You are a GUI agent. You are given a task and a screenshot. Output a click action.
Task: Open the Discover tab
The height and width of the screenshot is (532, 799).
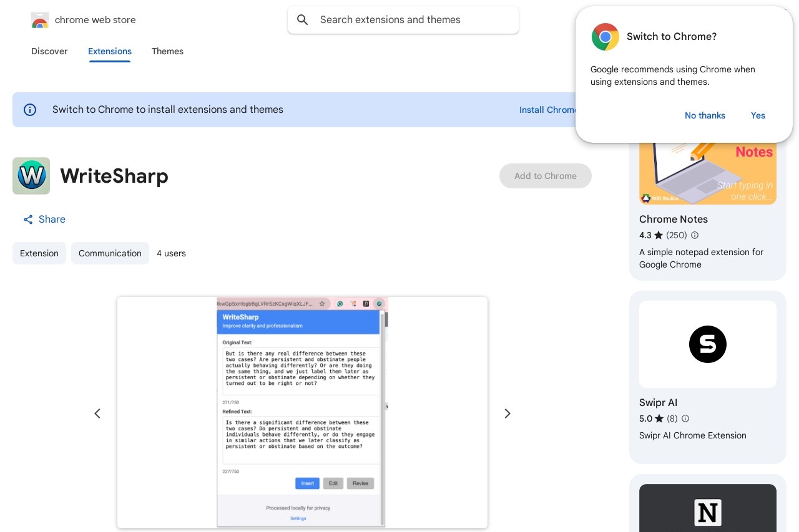49,51
